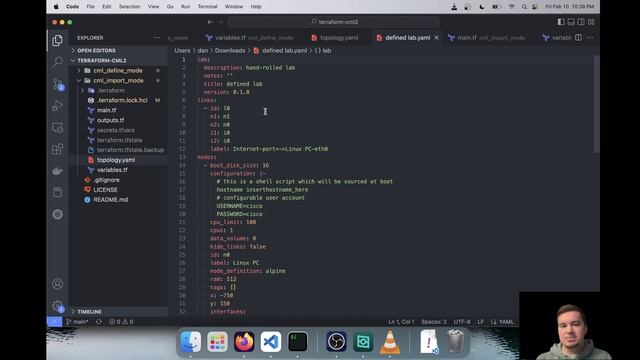Screen dimensions: 640x360
Task: Expand the Open Editors section
Action: click(x=96, y=50)
